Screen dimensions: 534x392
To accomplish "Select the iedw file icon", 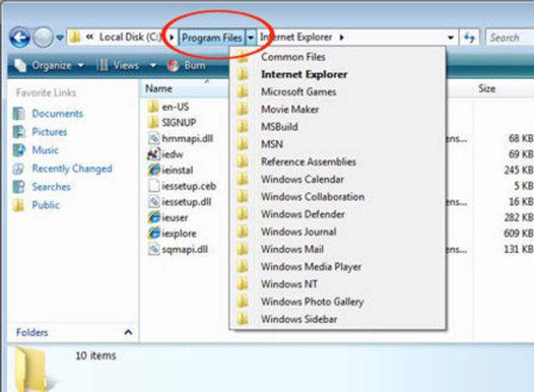I will tap(154, 154).
